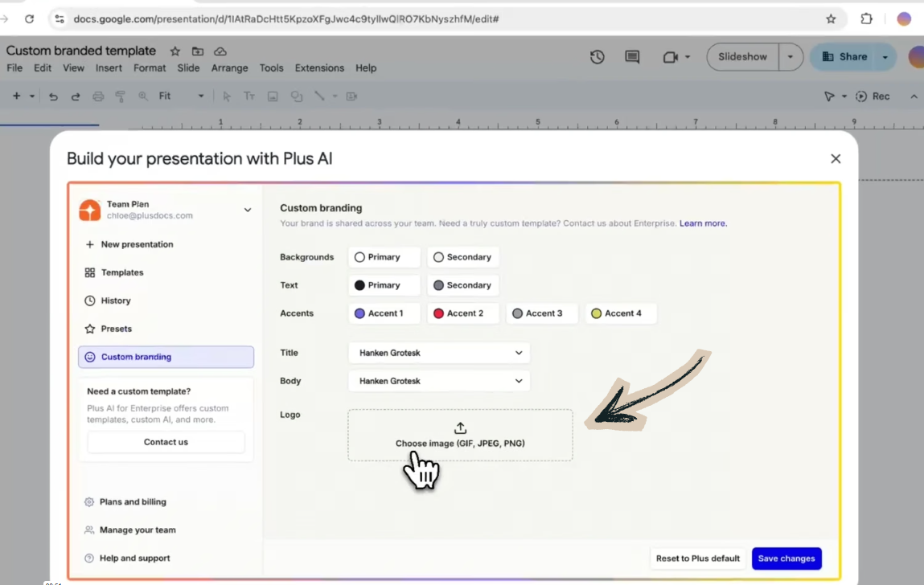Start the Slideshow
Screen dimensions: 924x585
742,57
